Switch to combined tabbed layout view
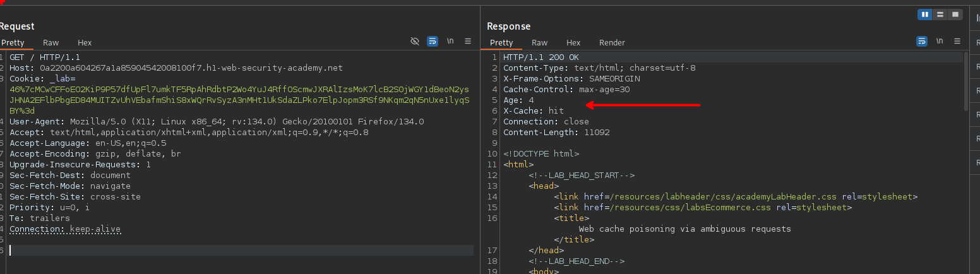 955,15
